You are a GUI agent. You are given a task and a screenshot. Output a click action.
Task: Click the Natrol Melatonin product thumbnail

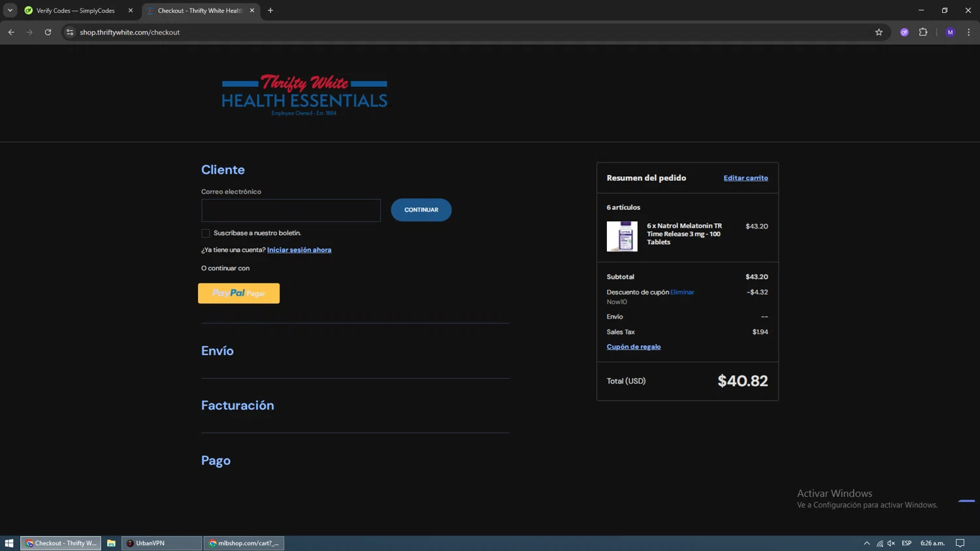[x=622, y=236]
